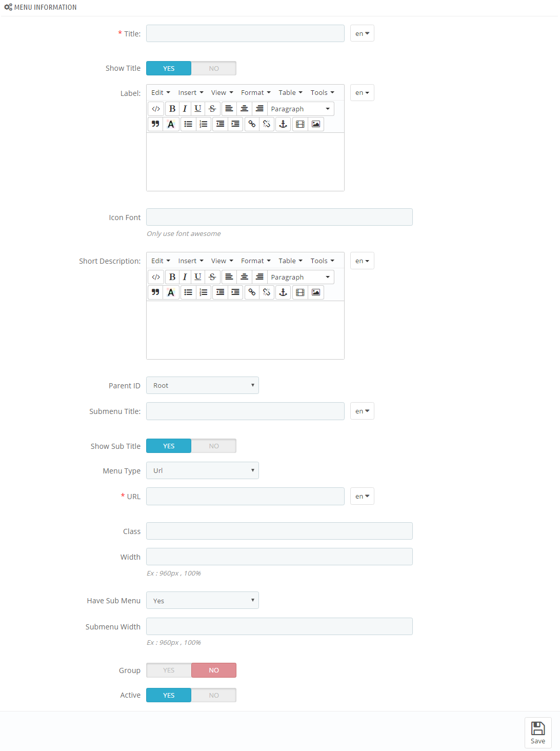
Task: Click the Icon Font input field
Action: (279, 217)
